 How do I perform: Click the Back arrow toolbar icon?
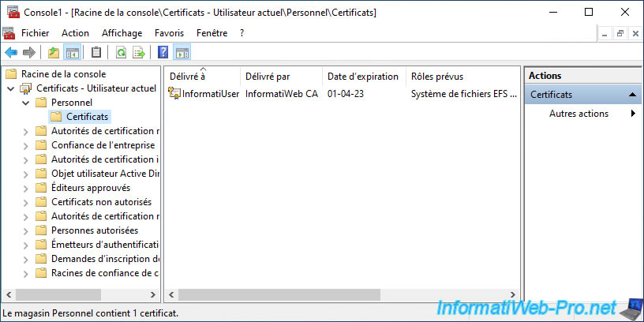tap(11, 53)
